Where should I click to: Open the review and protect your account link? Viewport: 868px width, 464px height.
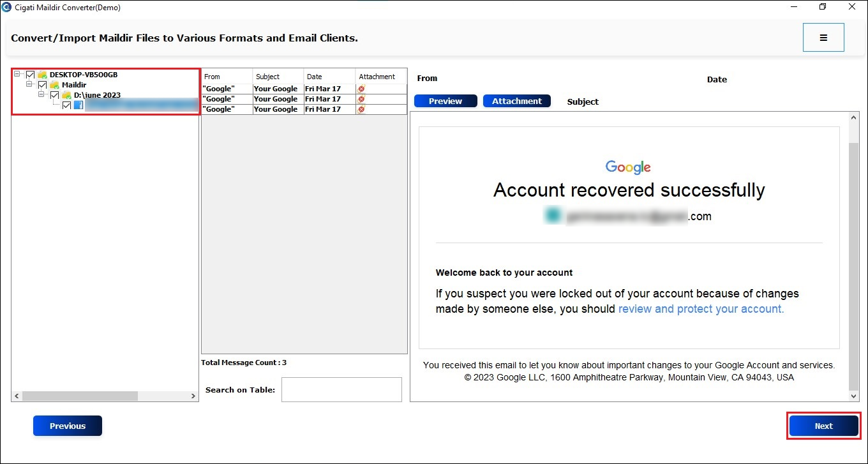coord(701,309)
